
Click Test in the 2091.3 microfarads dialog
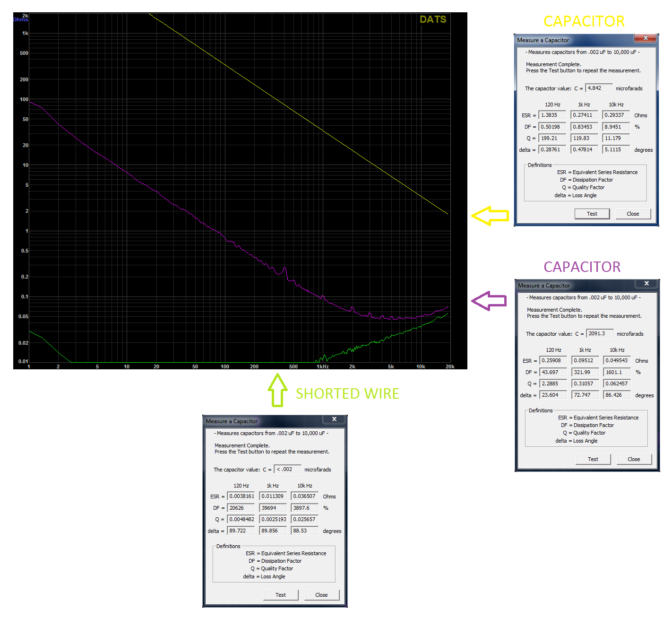593,459
